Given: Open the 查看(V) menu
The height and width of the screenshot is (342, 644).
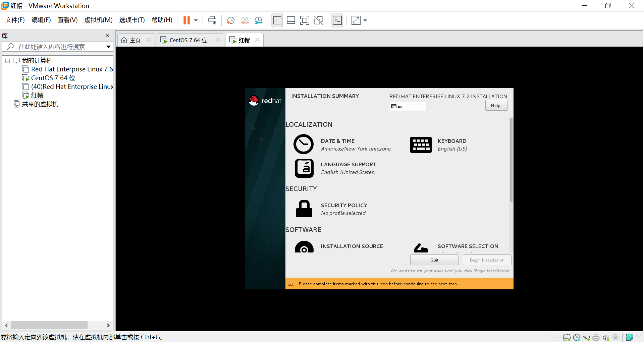Looking at the screenshot, I should click(x=67, y=20).
